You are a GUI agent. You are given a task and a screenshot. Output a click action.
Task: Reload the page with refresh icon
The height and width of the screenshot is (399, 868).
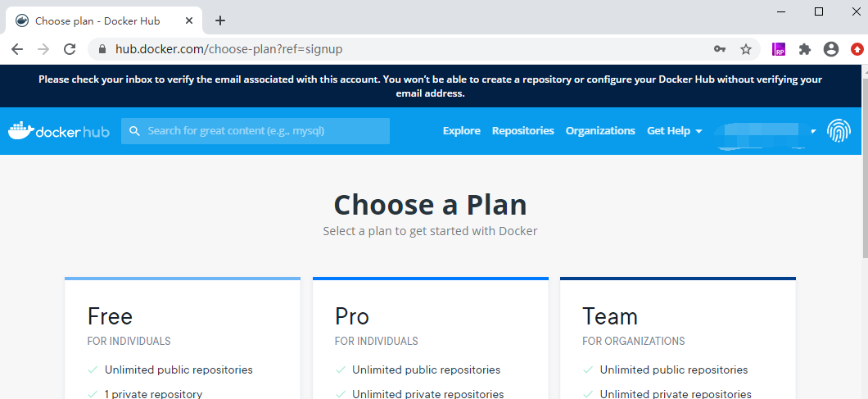70,49
